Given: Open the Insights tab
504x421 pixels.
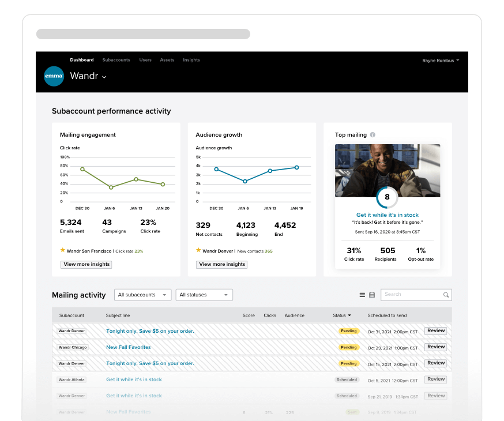Looking at the screenshot, I should [191, 60].
